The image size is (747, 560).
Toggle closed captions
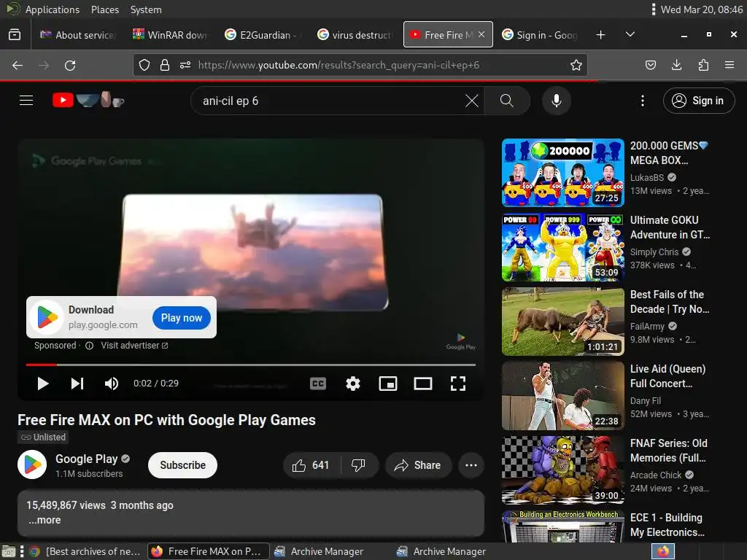point(318,384)
